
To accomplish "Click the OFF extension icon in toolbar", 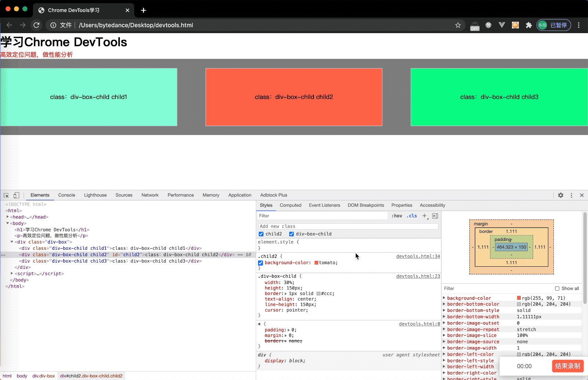I will [475, 26].
